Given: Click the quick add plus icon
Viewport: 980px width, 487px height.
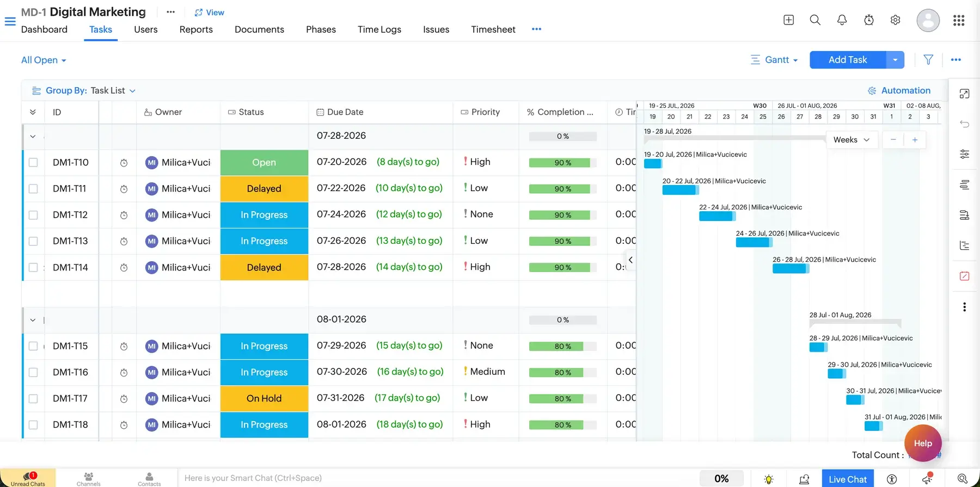Looking at the screenshot, I should [788, 20].
